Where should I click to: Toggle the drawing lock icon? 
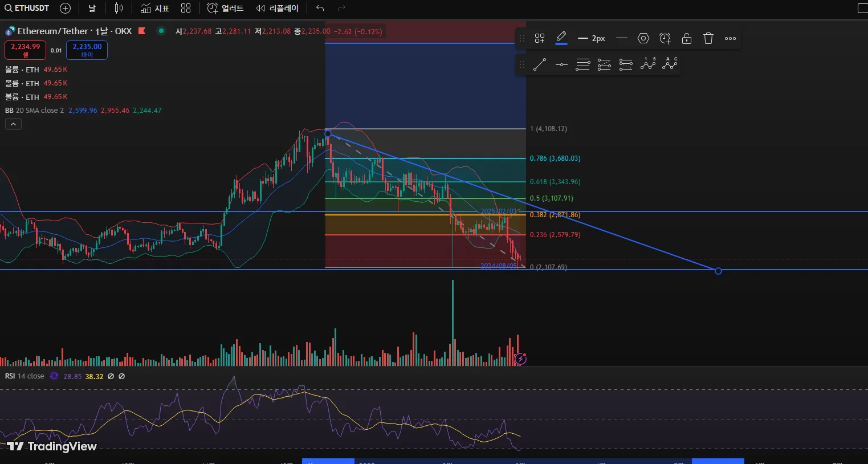tap(687, 38)
